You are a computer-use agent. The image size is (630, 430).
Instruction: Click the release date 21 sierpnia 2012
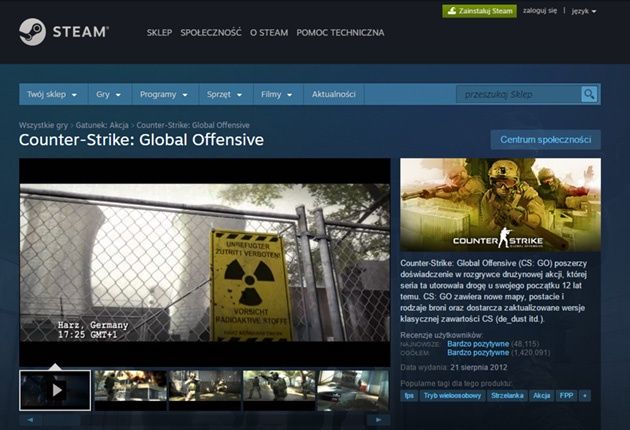point(479,367)
